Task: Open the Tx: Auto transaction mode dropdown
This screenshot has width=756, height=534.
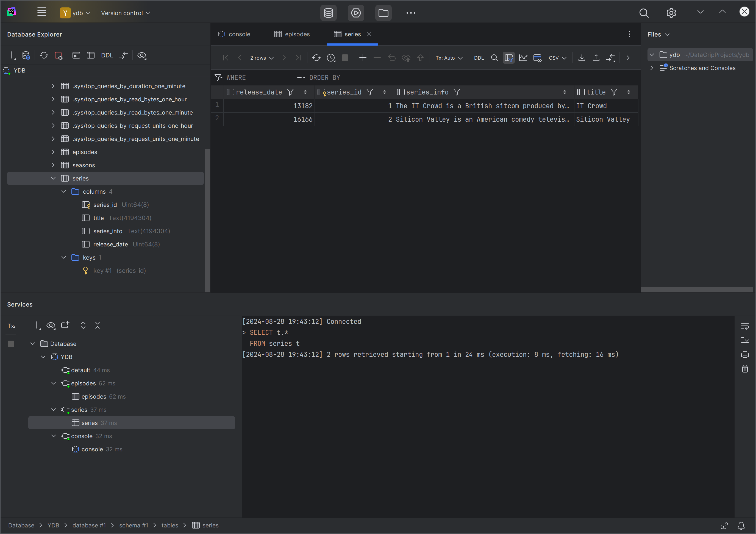Action: tap(449, 58)
